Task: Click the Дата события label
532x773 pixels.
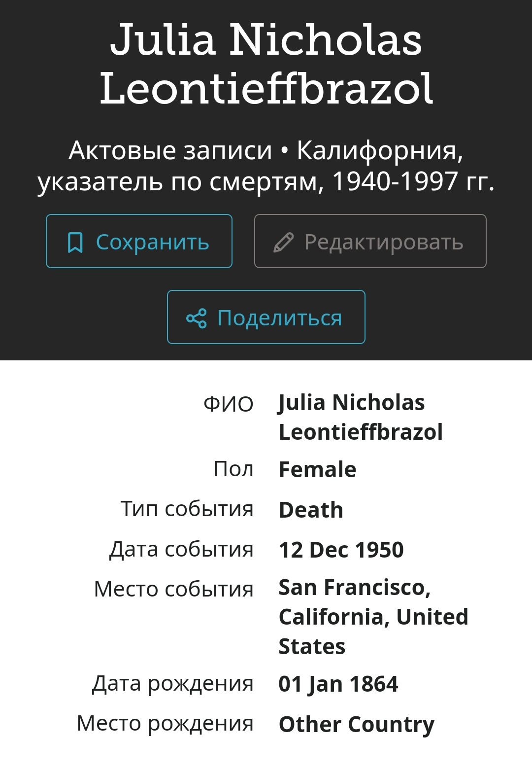Action: (x=181, y=549)
